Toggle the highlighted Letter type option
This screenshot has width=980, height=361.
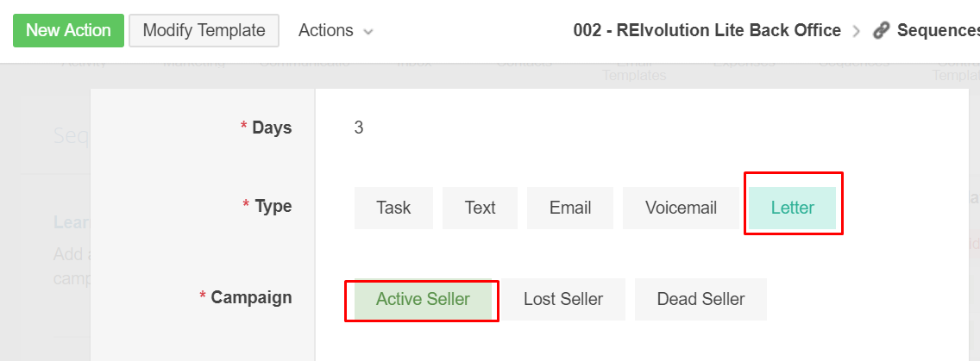pyautogui.click(x=793, y=208)
